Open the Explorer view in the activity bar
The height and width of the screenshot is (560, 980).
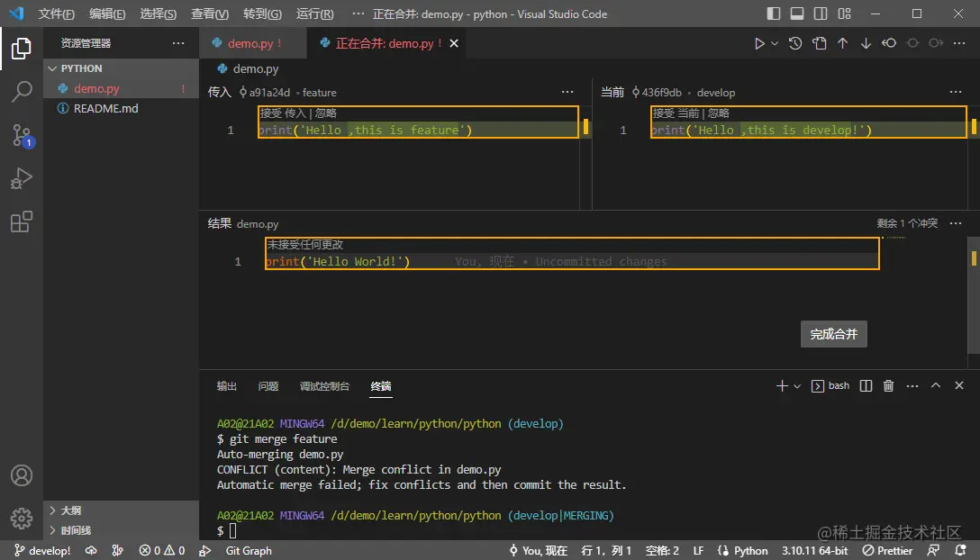tap(22, 48)
